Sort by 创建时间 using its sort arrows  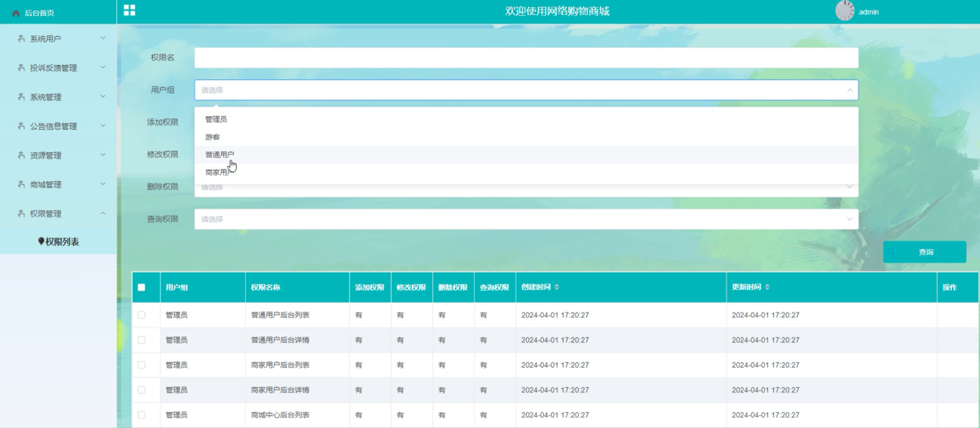click(556, 288)
